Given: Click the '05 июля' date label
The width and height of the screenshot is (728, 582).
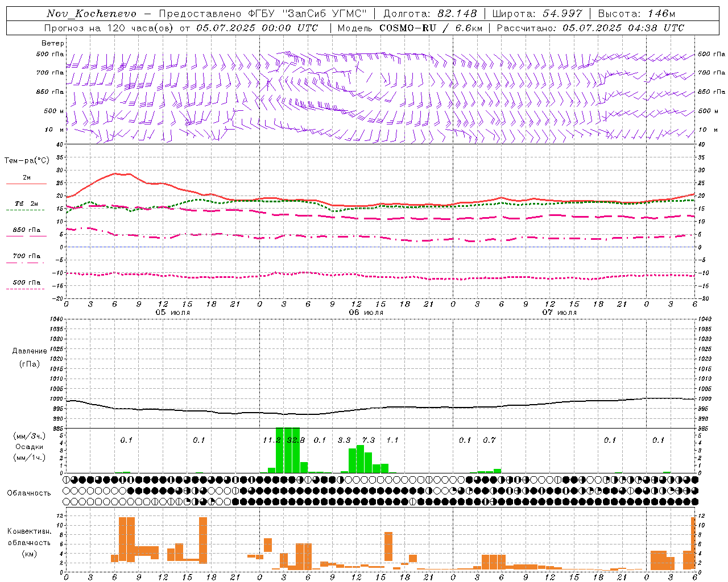Looking at the screenshot, I should click(173, 313).
